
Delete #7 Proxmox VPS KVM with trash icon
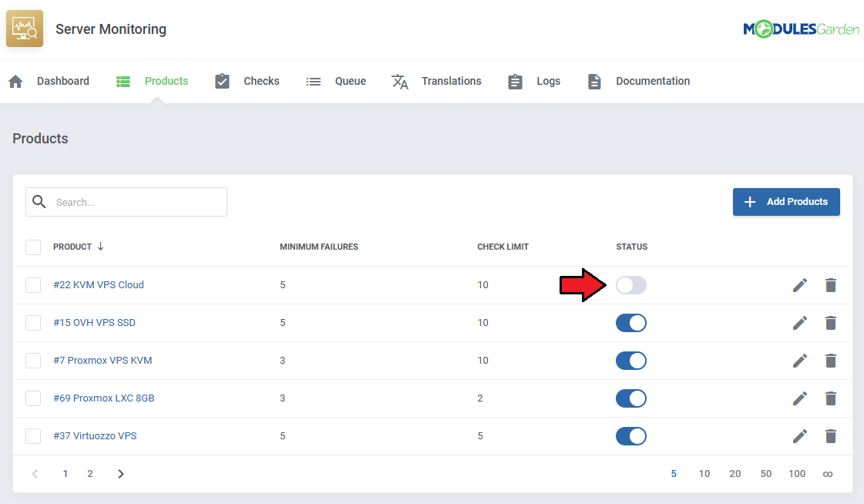click(x=831, y=361)
